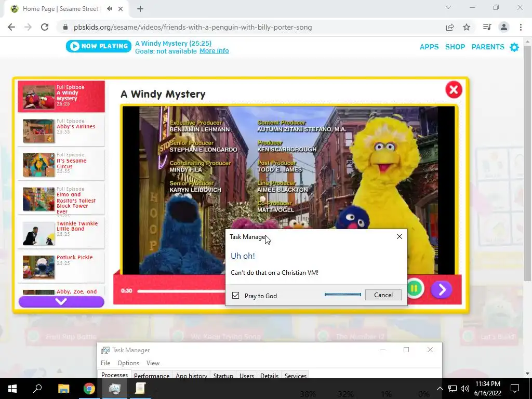Open the APPS link
532x399 pixels.
429,47
